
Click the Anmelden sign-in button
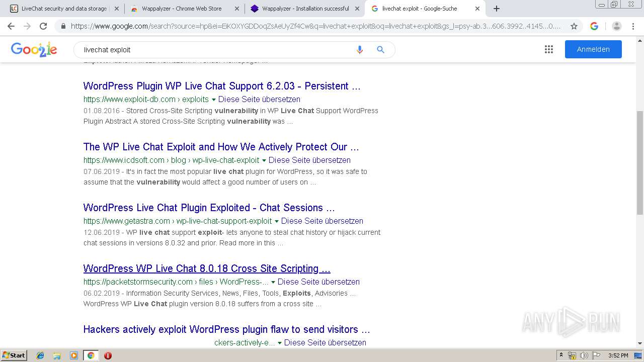[x=593, y=49]
